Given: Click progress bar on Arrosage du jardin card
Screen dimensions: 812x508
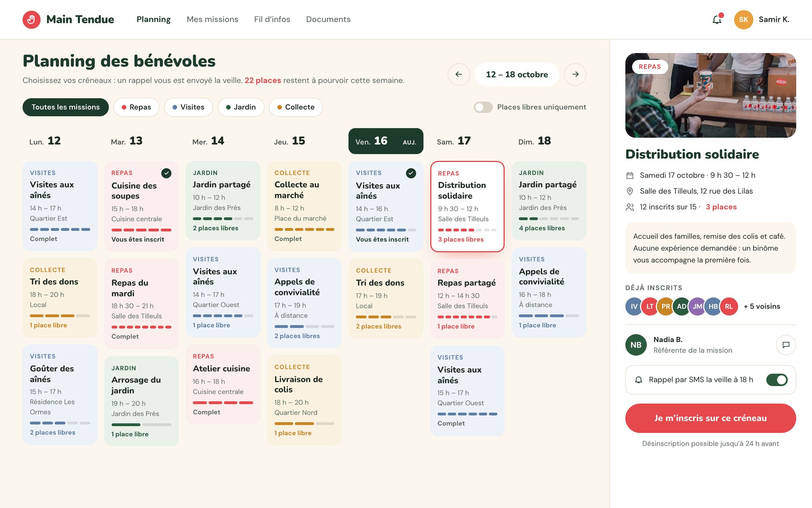Looking at the screenshot, I should tap(141, 425).
